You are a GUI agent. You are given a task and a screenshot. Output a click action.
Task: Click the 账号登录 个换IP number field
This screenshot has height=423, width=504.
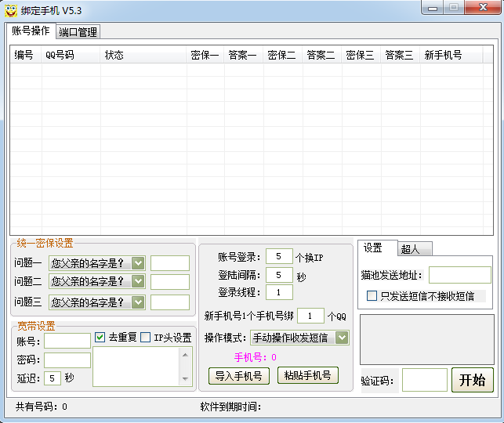pyautogui.click(x=279, y=256)
